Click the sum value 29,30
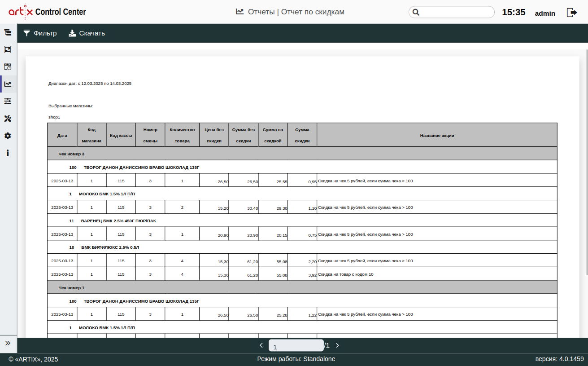This screenshot has height=366, width=588. point(282,208)
